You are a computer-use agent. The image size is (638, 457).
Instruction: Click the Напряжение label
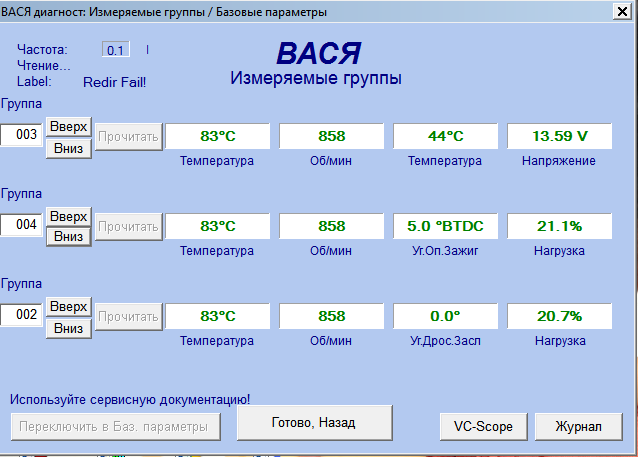(559, 161)
